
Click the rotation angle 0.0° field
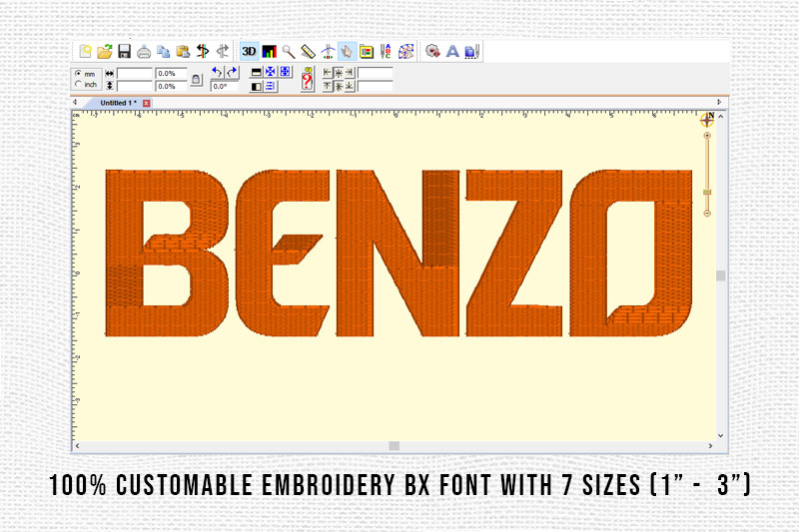pyautogui.click(x=224, y=86)
